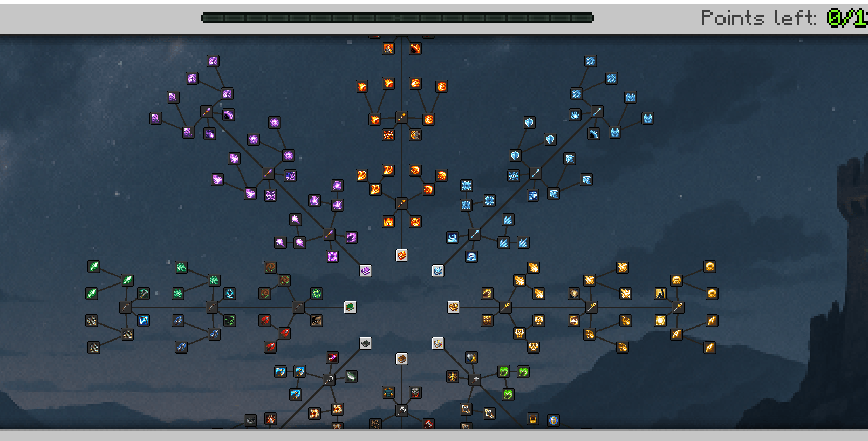Click the green spiral swirl skill
Viewport: 868px width, 441px height.
click(317, 294)
